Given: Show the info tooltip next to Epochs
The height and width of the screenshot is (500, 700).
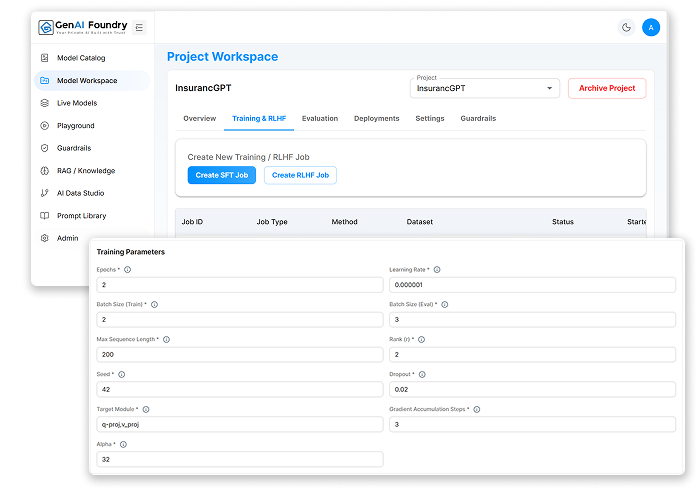Looking at the screenshot, I should (127, 270).
